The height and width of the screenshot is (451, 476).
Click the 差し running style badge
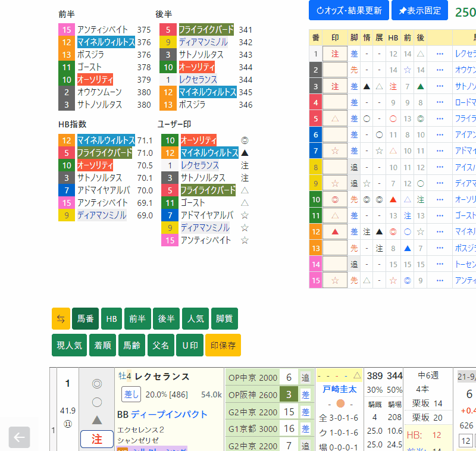point(131,394)
